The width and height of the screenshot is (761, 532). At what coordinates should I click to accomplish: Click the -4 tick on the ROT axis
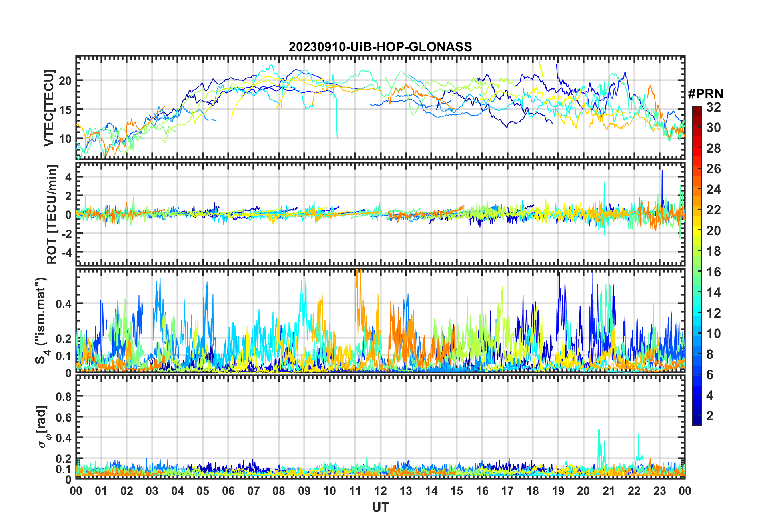[x=66, y=252]
